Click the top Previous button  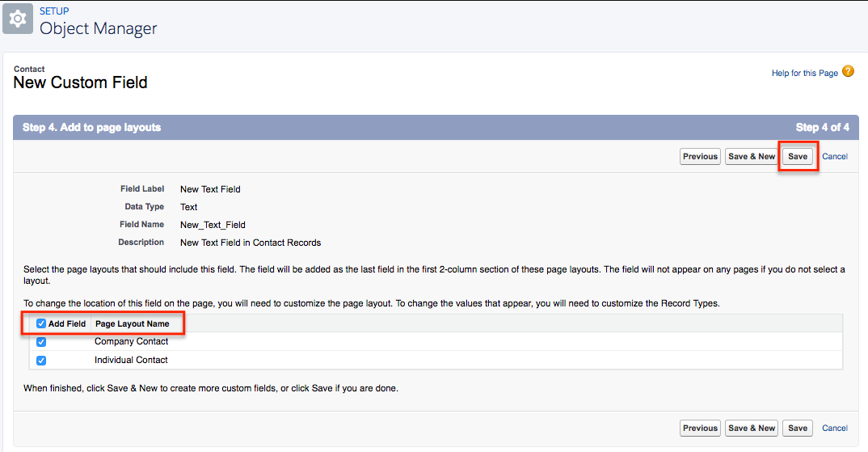700,157
